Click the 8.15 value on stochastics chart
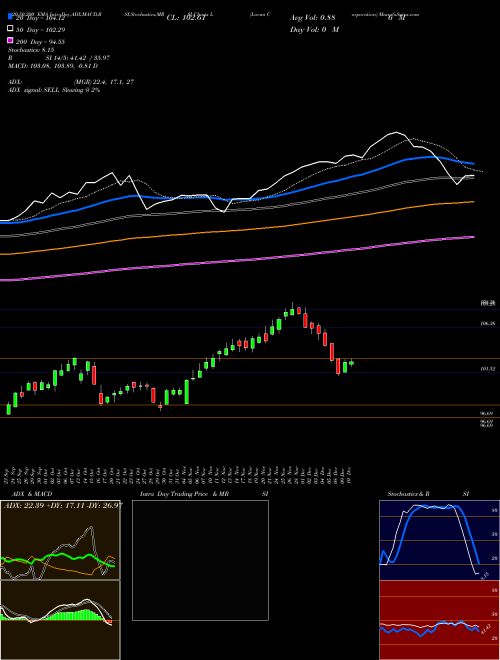Viewport: 500px width, 660px height. click(484, 575)
